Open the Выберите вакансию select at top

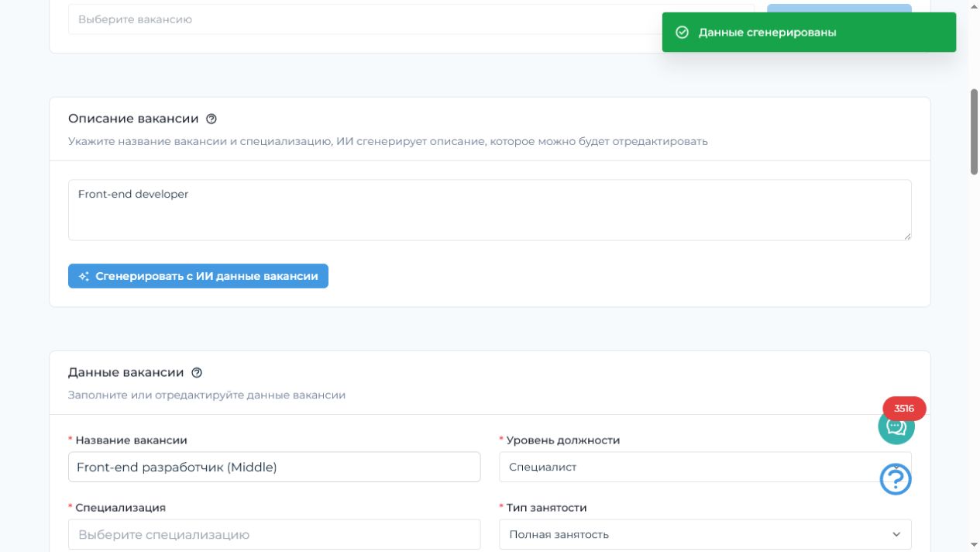click(411, 19)
